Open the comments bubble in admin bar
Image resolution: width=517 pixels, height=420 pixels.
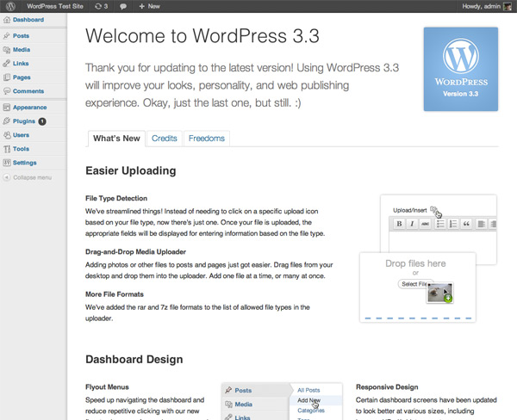pos(123,6)
